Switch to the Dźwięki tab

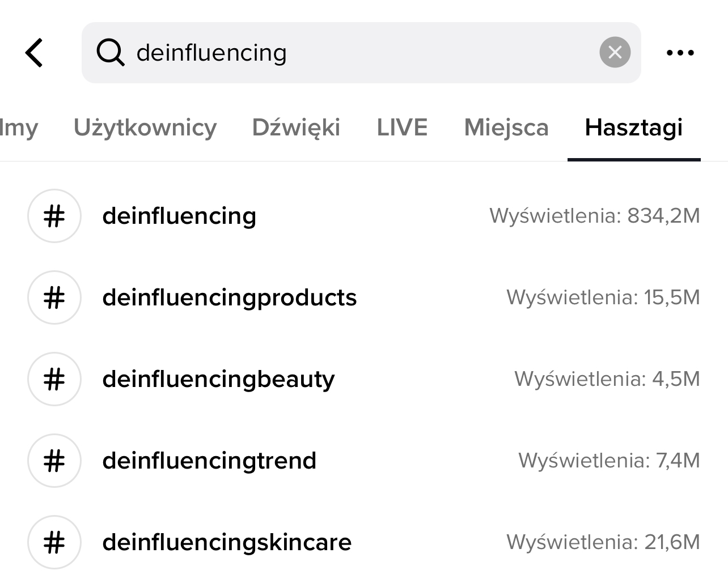tap(296, 127)
